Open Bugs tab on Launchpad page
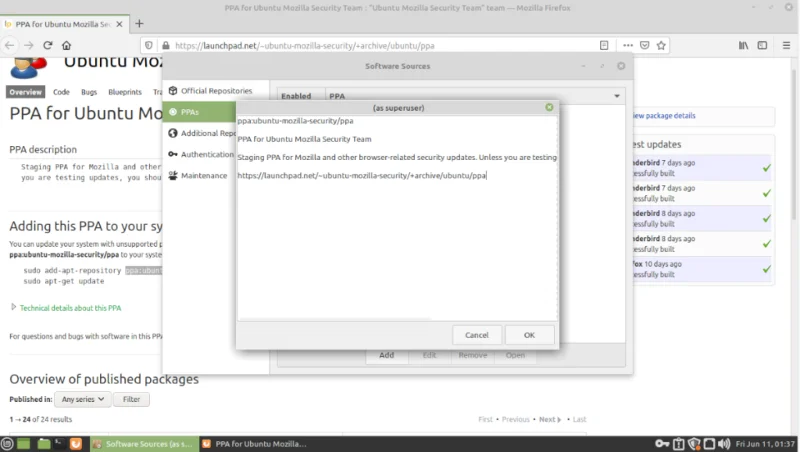Screen dimensions: 800x452 tap(89, 92)
